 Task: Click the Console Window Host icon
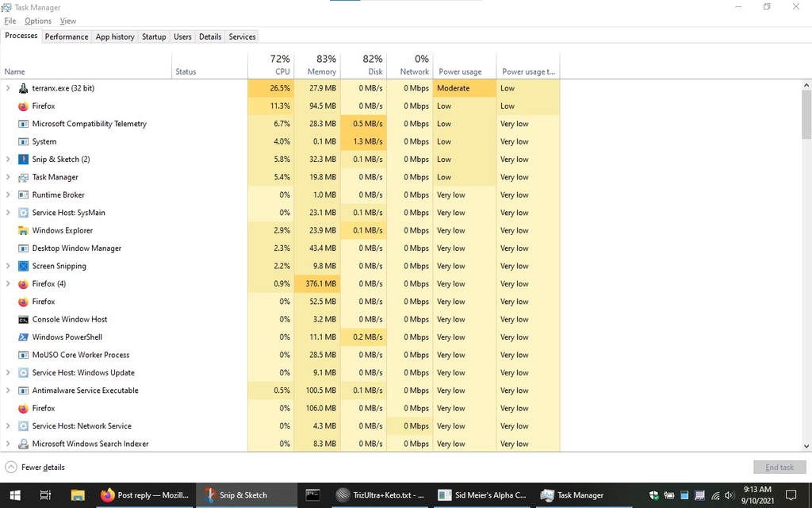[23, 319]
